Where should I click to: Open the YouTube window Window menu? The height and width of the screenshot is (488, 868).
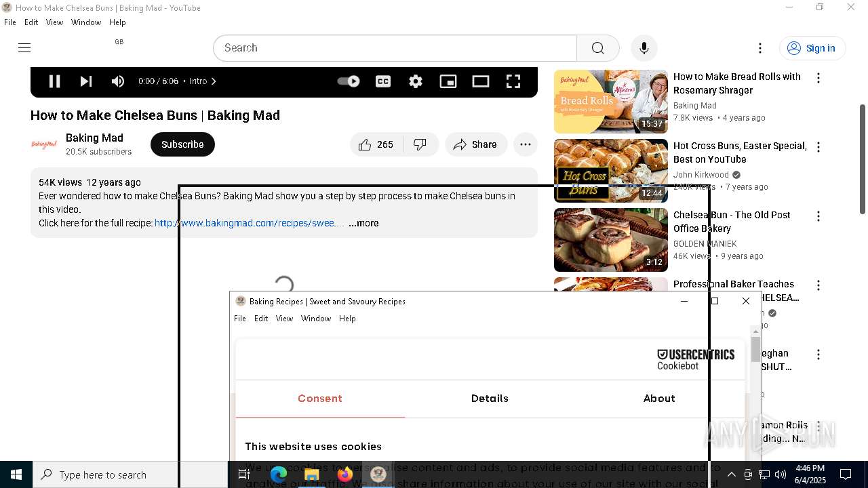point(86,22)
